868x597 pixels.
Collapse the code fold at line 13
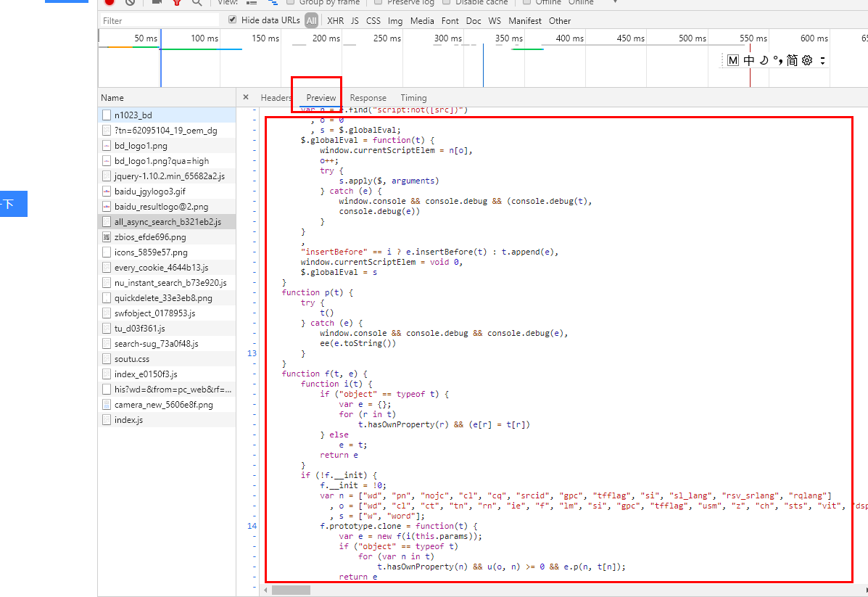pyautogui.click(x=252, y=353)
